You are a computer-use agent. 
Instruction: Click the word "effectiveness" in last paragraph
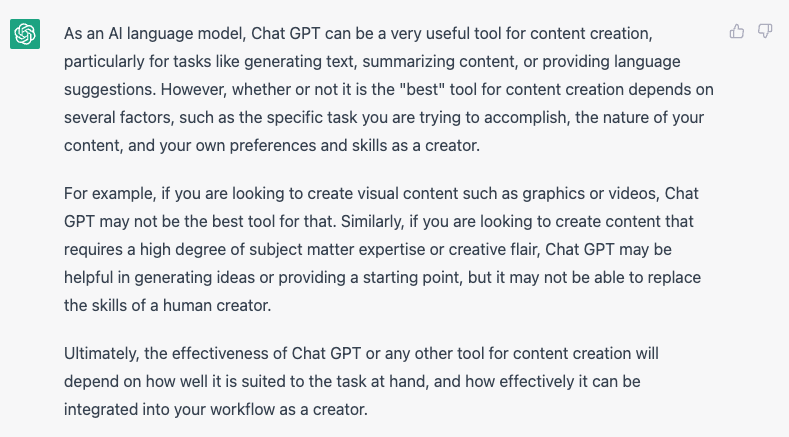220,354
